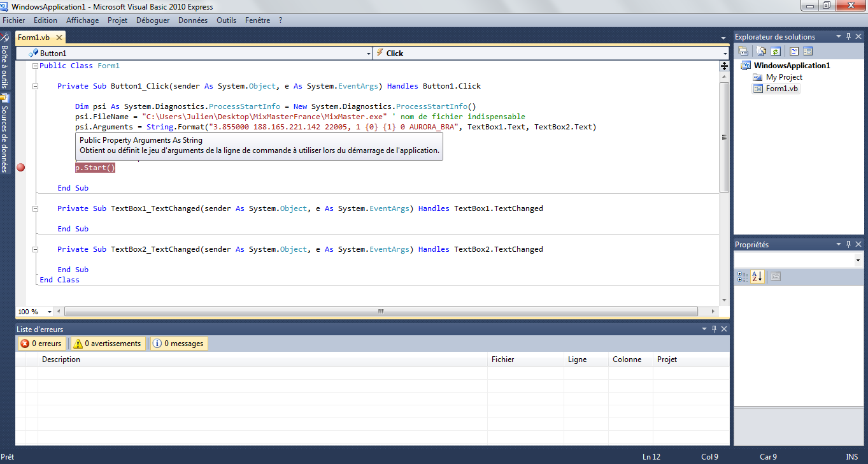This screenshot has width=868, height=464.
Task: Sort error list by Colonne column
Action: pos(630,359)
